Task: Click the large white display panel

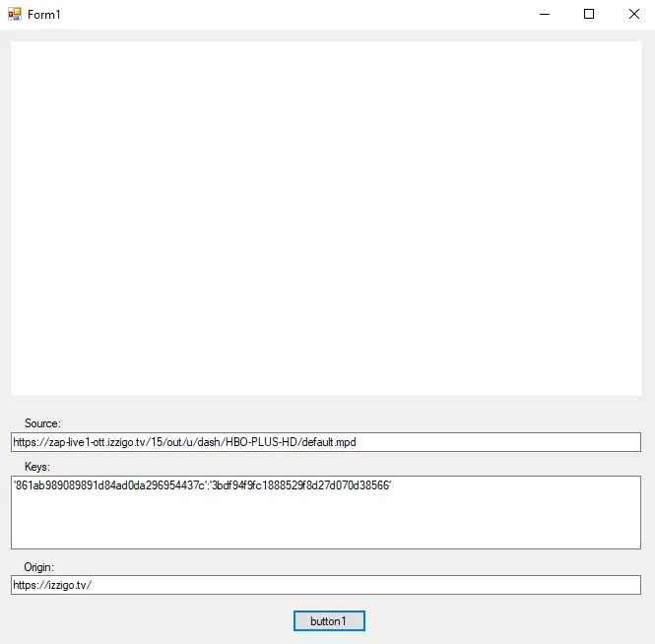Action: click(x=326, y=219)
